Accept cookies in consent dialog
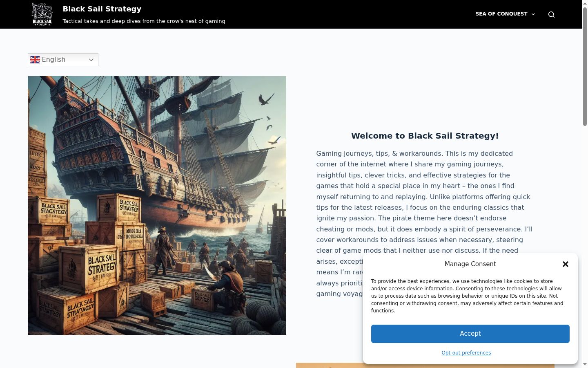This screenshot has width=588, height=368. click(x=470, y=334)
